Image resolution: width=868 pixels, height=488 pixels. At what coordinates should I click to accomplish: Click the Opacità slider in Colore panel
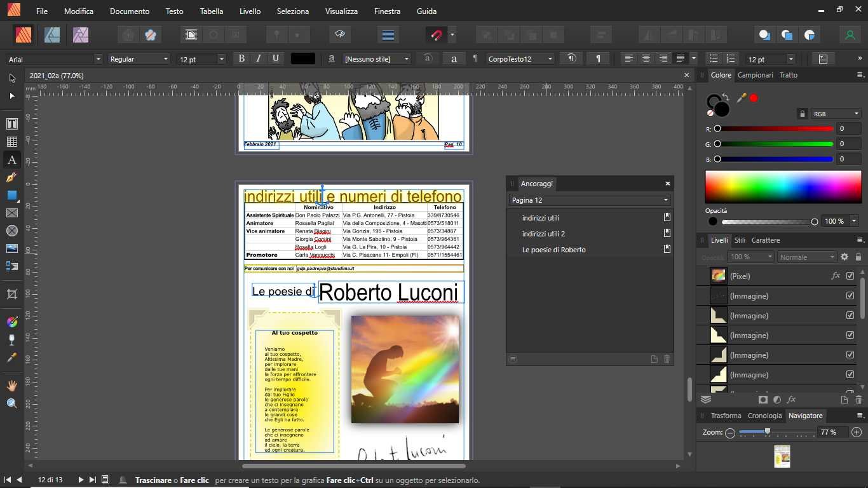point(768,222)
